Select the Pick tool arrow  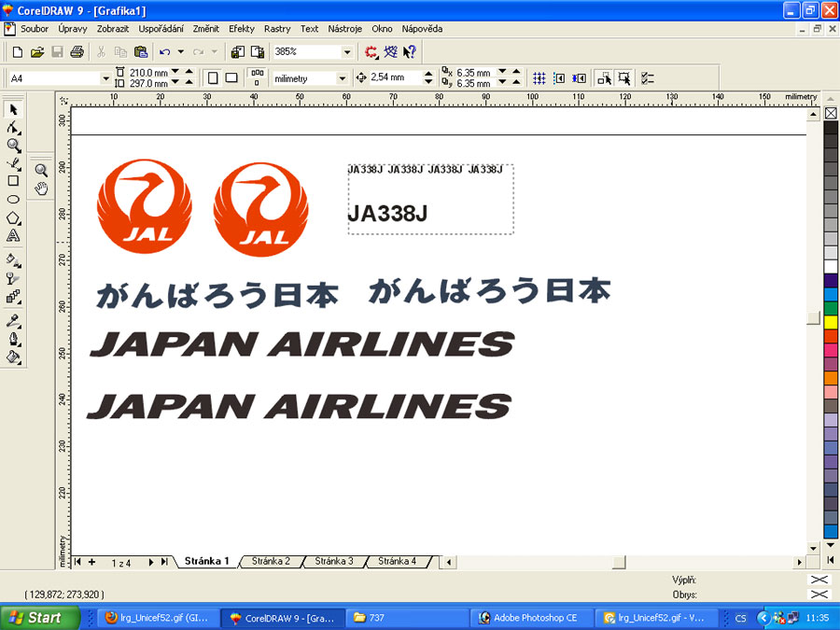(x=13, y=110)
